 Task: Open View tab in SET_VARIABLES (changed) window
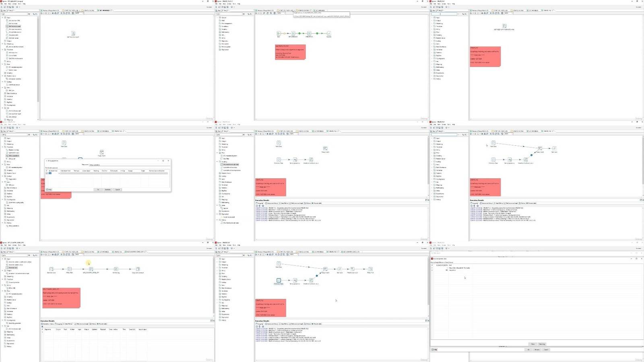(x=4, y=10)
